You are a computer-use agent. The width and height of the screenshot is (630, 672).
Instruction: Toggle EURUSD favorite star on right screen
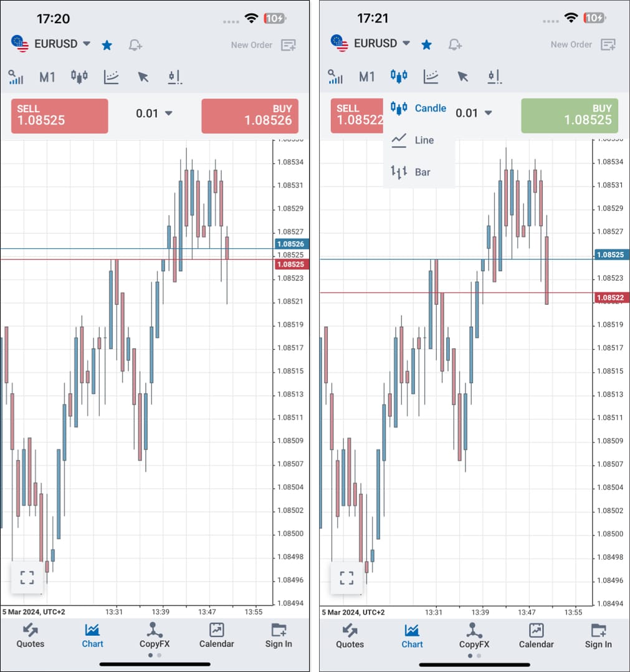427,44
